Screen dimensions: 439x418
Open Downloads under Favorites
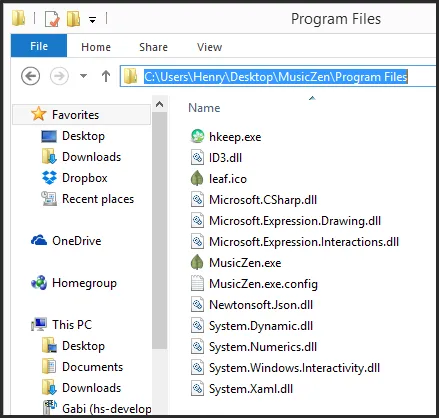(x=92, y=157)
